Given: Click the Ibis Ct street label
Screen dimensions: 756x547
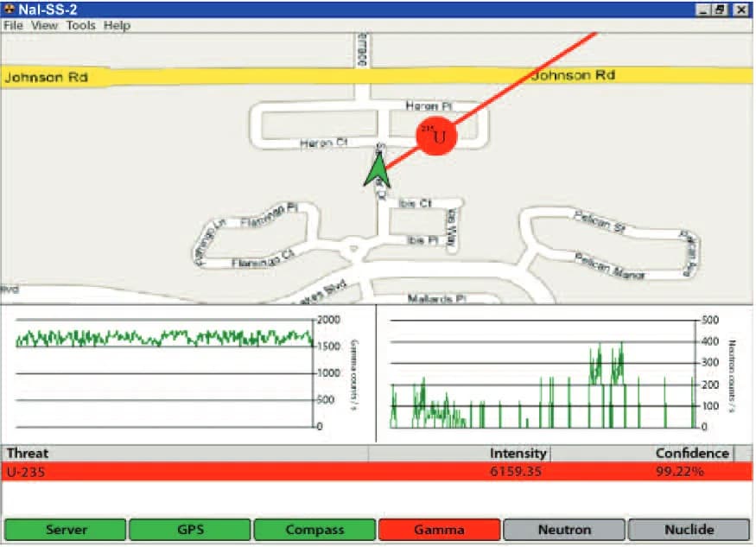Looking at the screenshot, I should (x=415, y=204).
